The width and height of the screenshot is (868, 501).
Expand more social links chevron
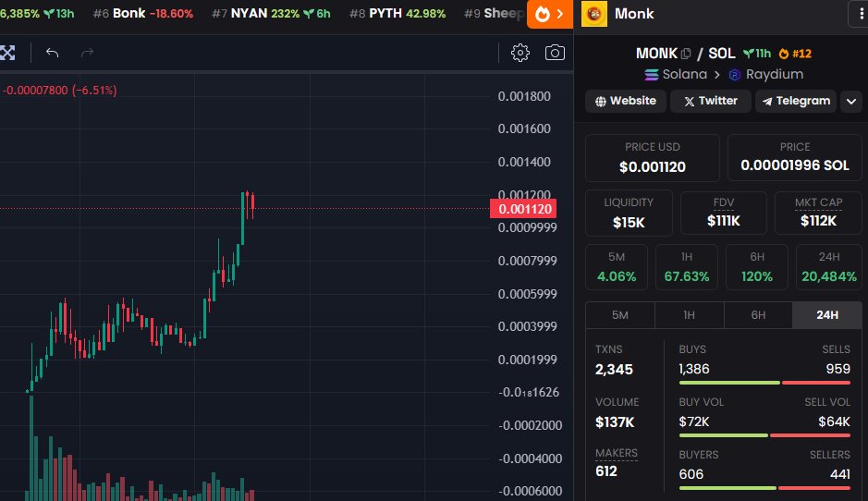click(x=851, y=102)
